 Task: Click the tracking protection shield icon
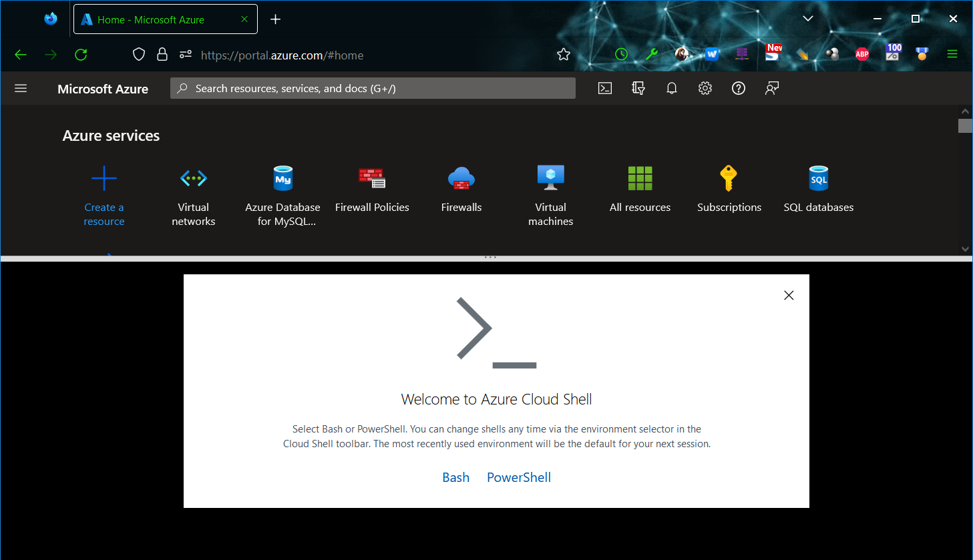(x=139, y=55)
